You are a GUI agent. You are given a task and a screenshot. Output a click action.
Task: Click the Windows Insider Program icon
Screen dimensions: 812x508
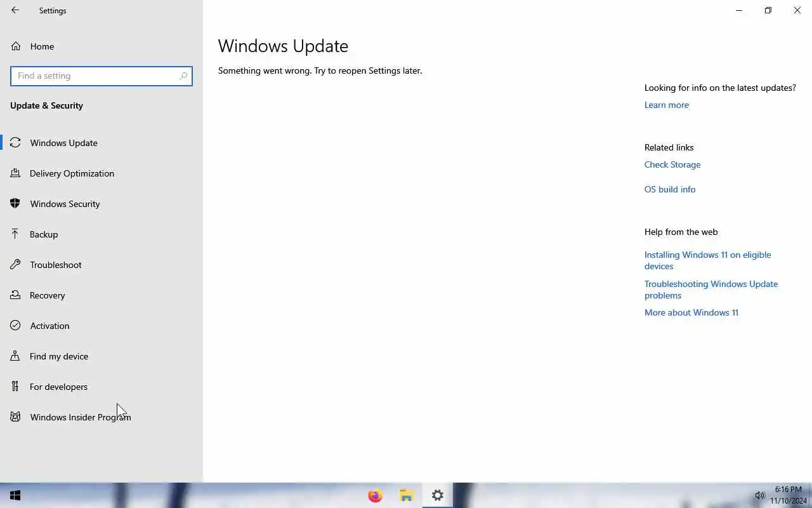coord(16,417)
